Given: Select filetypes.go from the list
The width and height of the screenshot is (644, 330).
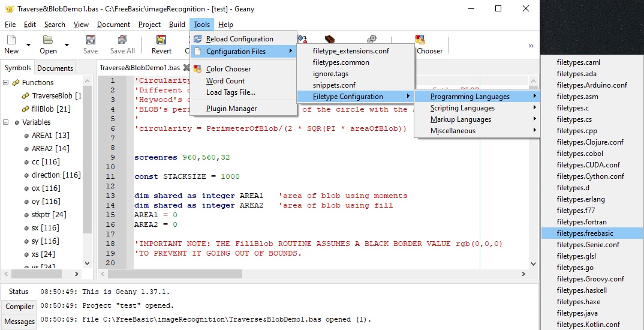Looking at the screenshot, I should 592,268.
